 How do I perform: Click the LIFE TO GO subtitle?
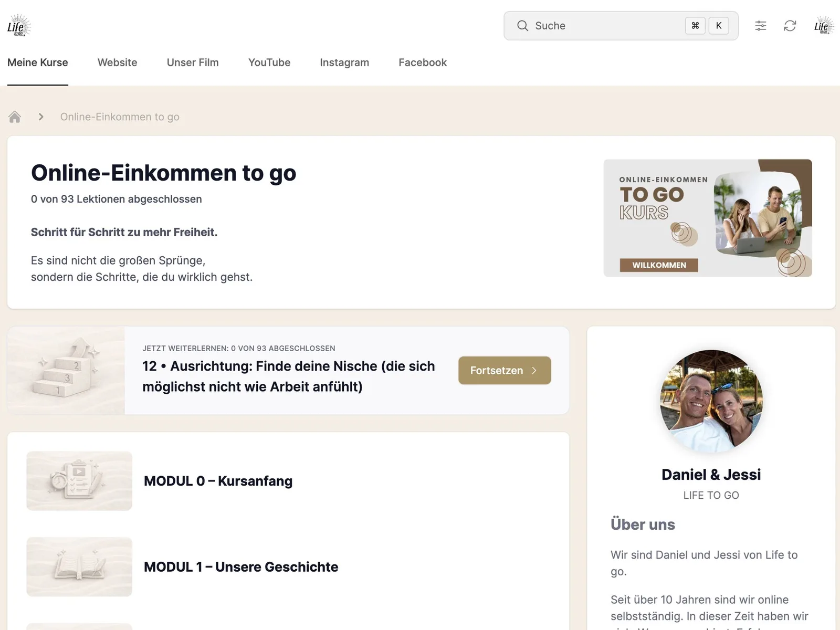coord(711,495)
